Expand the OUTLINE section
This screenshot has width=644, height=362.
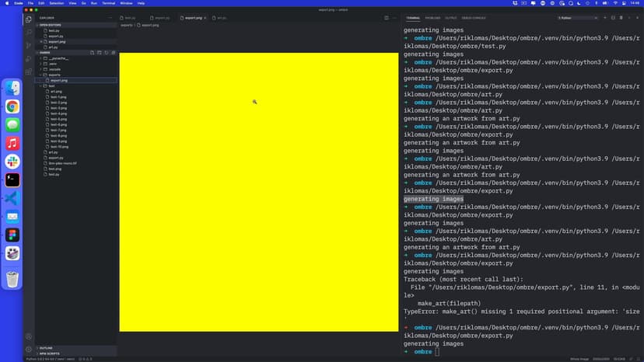click(46, 348)
